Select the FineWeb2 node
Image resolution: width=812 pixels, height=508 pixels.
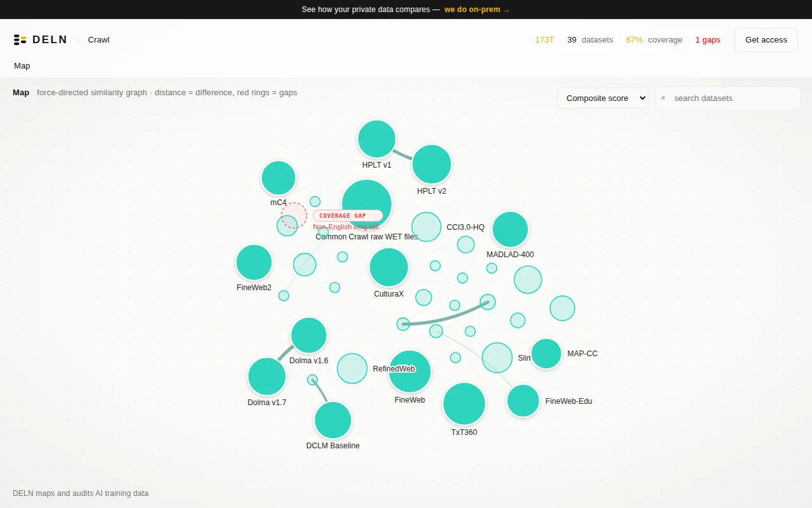[254, 262]
